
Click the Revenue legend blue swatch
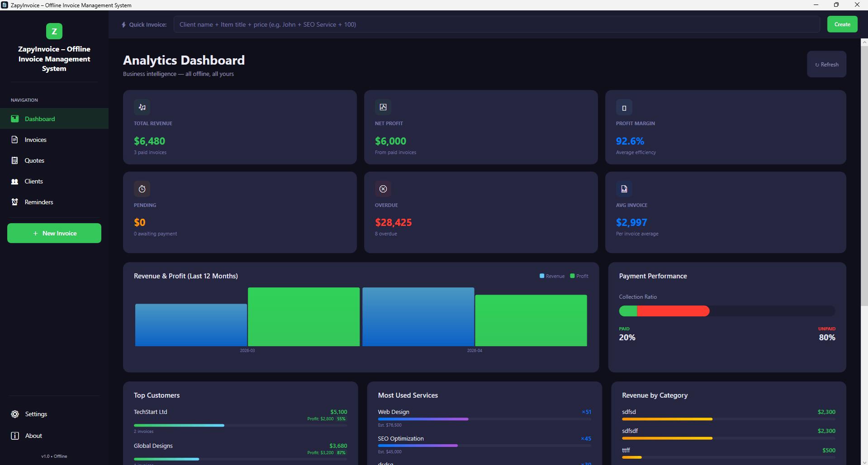542,276
